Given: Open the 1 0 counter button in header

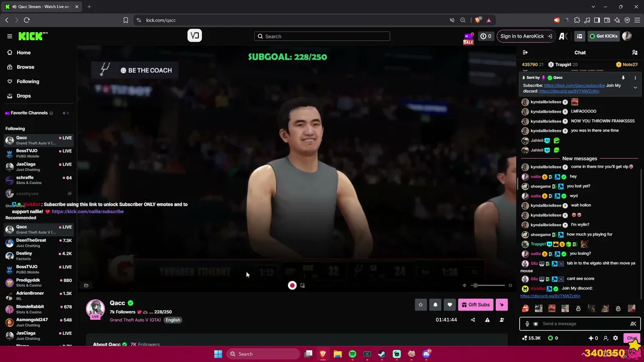Looking at the screenshot, I should 486,36.
